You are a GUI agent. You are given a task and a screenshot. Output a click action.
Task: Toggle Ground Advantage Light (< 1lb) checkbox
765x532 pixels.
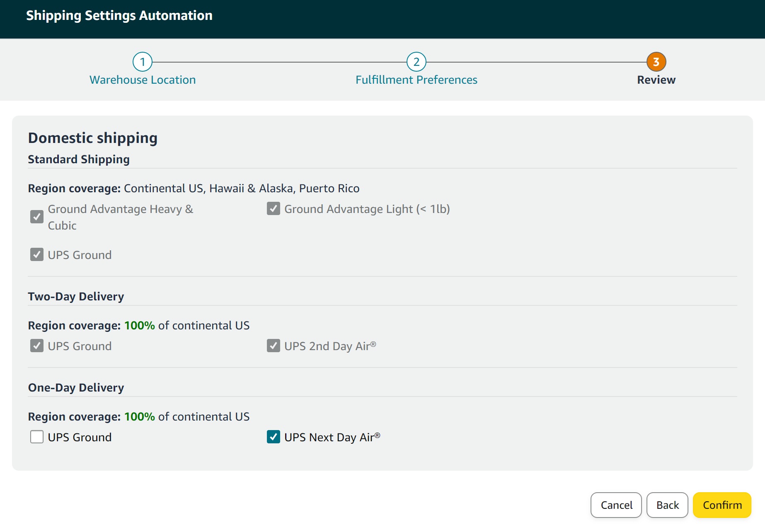274,208
